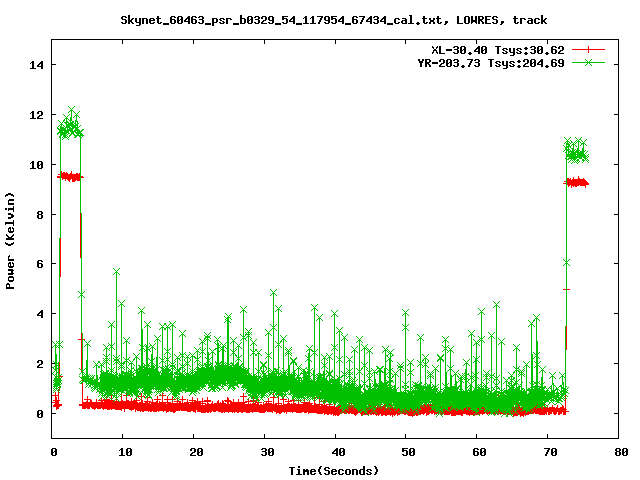Click the y-axis tick label 14

36,65
